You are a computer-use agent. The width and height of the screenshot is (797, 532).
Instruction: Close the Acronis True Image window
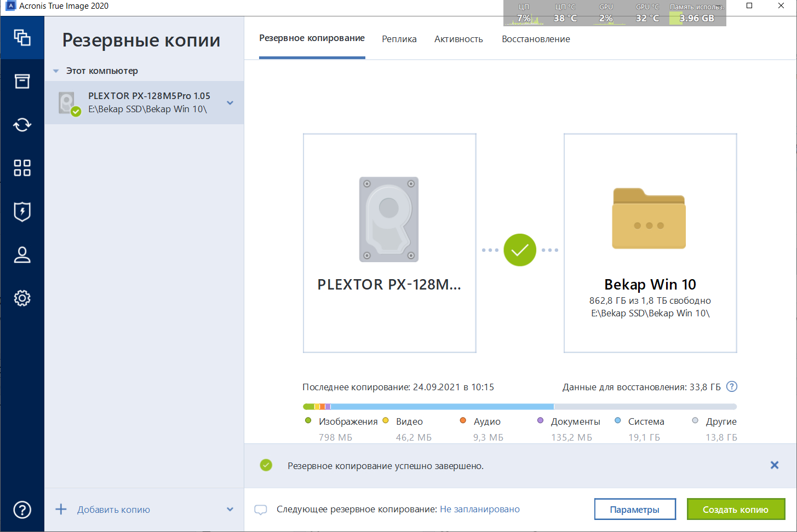pos(781,6)
